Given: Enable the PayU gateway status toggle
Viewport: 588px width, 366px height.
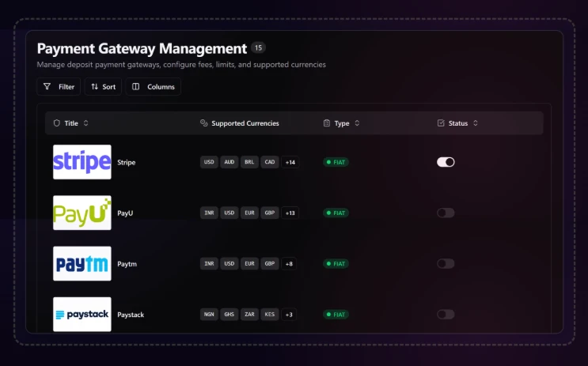Looking at the screenshot, I should pyautogui.click(x=446, y=213).
